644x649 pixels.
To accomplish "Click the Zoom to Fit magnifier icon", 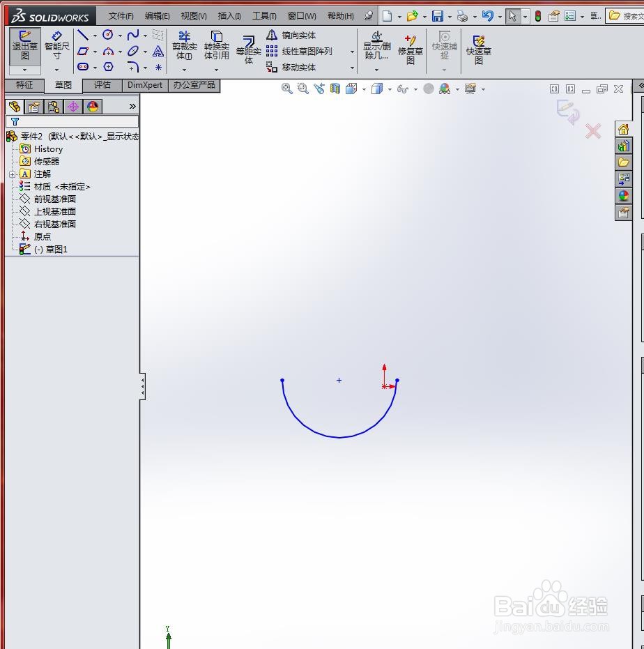I will [x=287, y=89].
